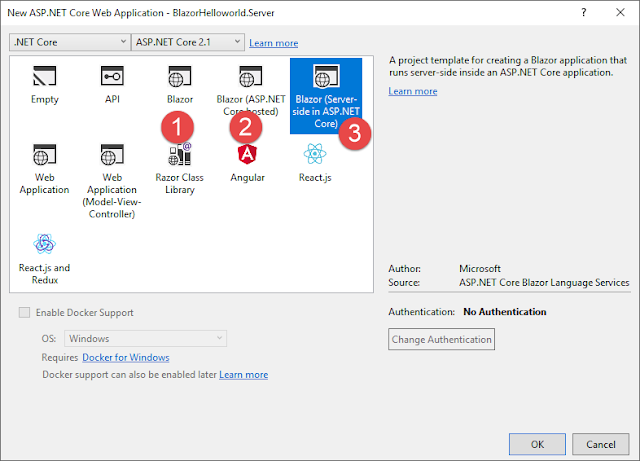The height and width of the screenshot is (461, 640).
Task: Click the Cancel button
Action: (600, 444)
